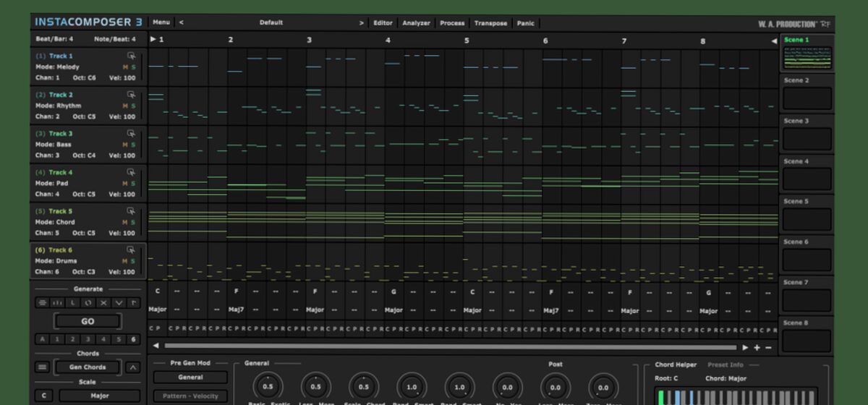Open the Process menu
The height and width of the screenshot is (405, 868).
click(452, 23)
